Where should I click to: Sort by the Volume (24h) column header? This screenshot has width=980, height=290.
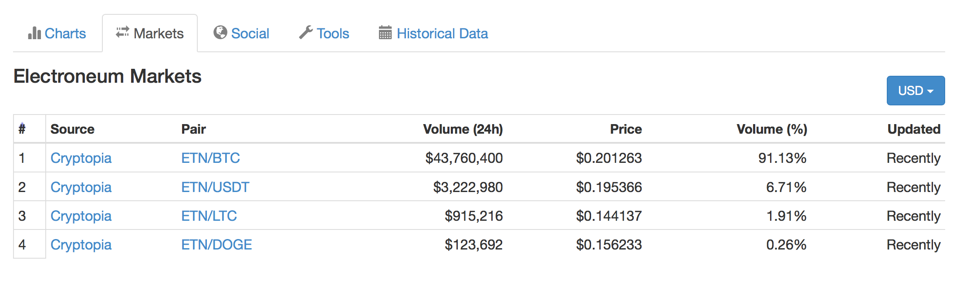pyautogui.click(x=463, y=129)
